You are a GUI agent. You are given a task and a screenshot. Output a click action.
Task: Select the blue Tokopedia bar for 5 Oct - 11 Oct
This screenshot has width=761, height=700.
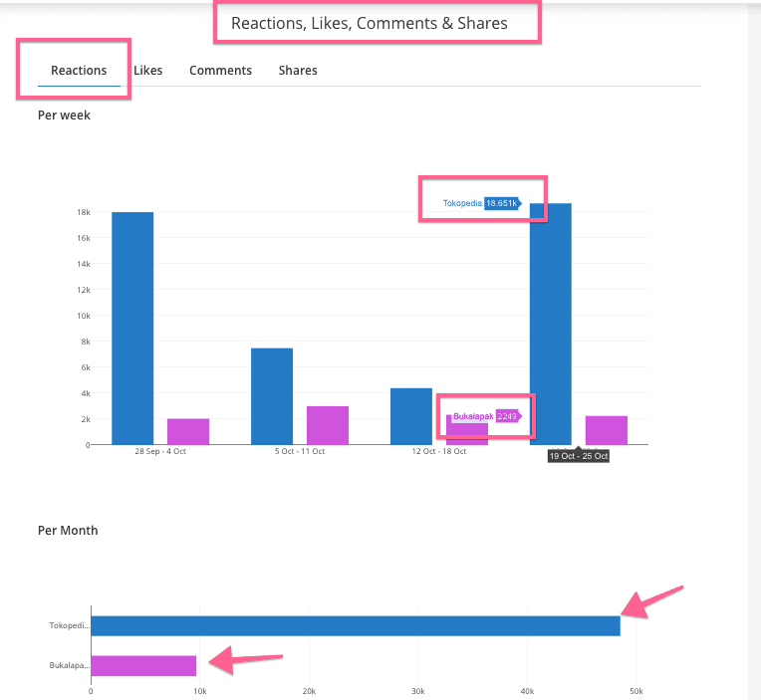pos(272,395)
